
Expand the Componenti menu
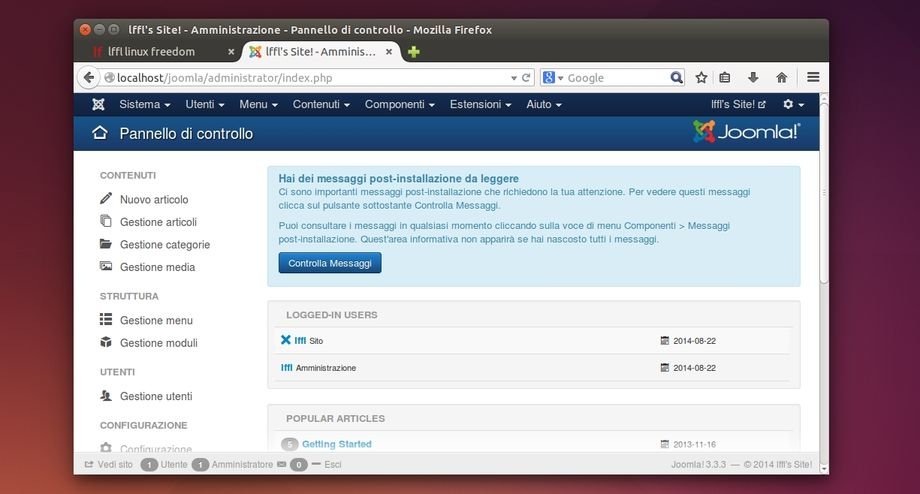400,104
